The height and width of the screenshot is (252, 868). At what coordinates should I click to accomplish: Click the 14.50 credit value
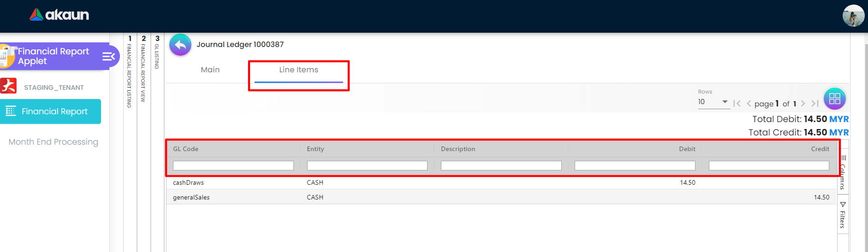[821, 197]
